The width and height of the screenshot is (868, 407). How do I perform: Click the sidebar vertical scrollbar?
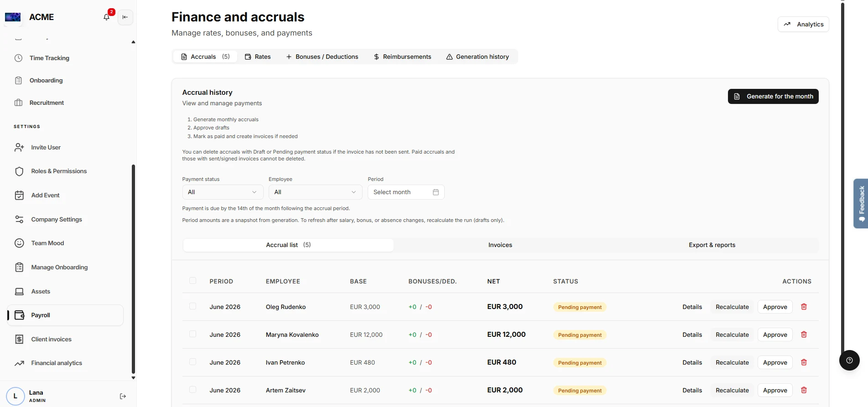coord(133,269)
